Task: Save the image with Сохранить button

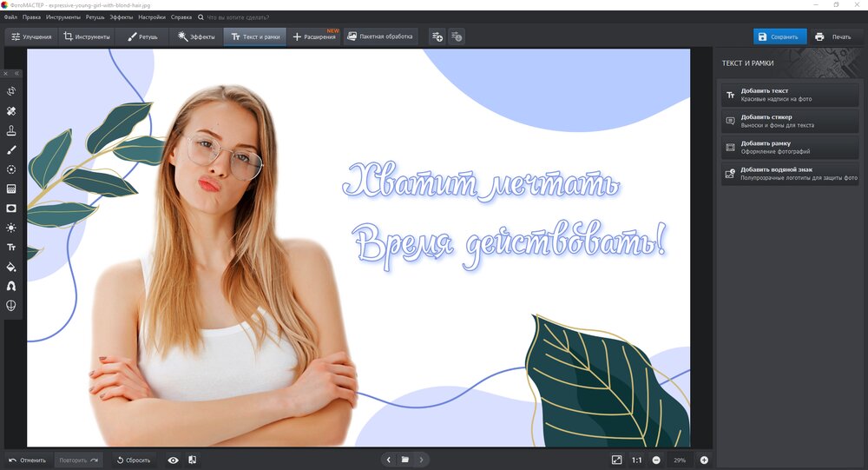Action: (x=779, y=36)
